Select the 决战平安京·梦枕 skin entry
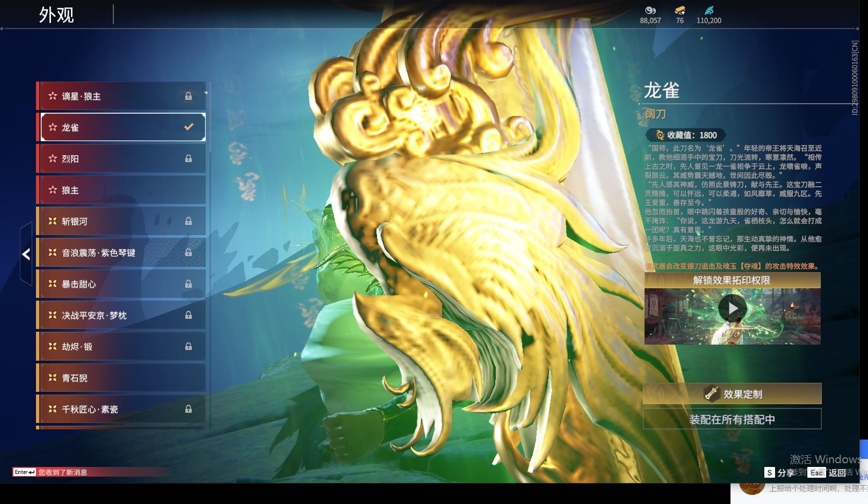The image size is (868, 504). [122, 315]
